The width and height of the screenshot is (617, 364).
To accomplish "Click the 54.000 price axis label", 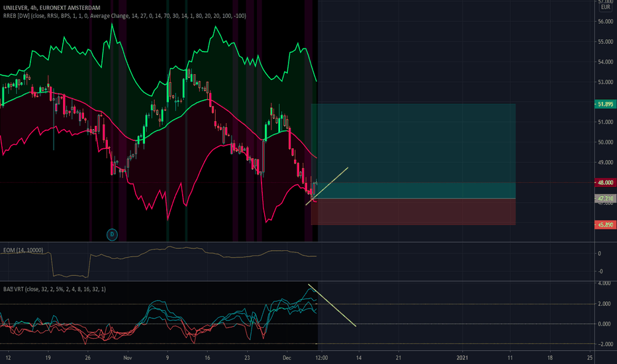I will click(x=606, y=62).
